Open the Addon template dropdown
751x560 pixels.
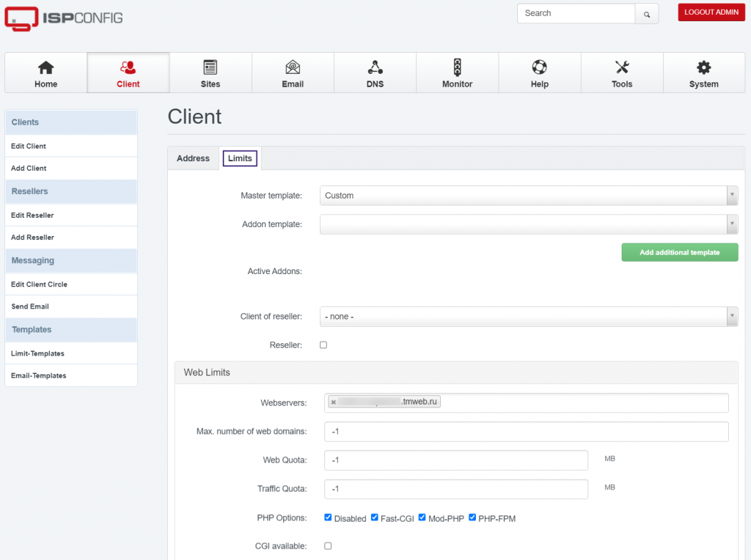tap(529, 224)
